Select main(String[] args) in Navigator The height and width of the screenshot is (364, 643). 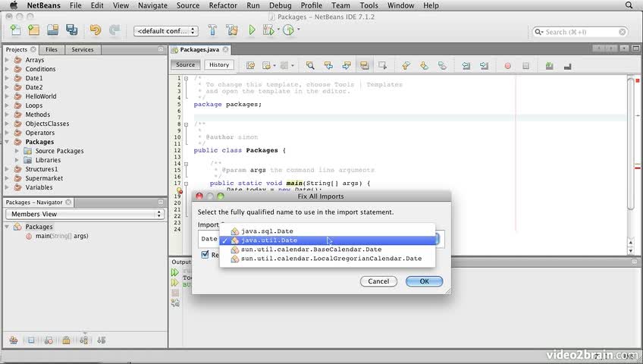point(61,236)
